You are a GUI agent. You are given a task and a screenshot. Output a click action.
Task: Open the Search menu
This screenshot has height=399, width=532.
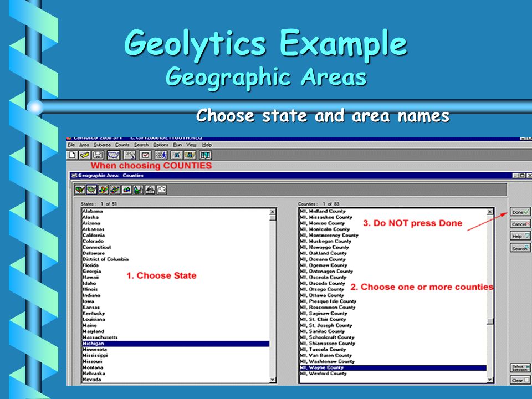pyautogui.click(x=141, y=145)
